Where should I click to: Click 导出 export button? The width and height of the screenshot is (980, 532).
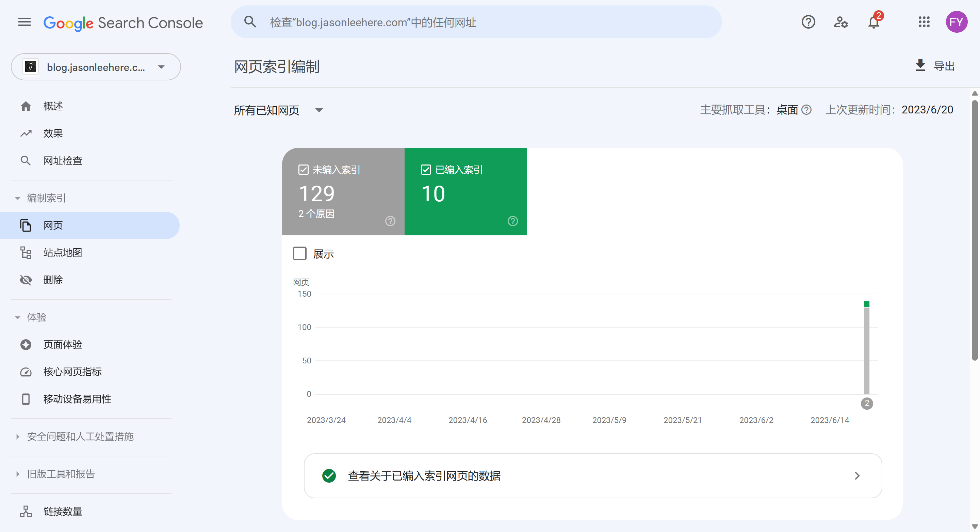click(935, 66)
